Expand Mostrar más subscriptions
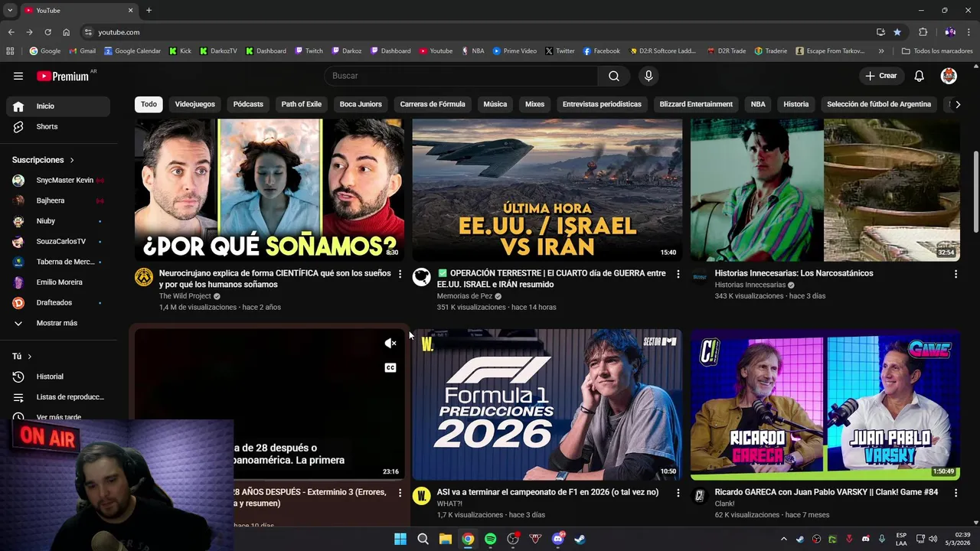The width and height of the screenshot is (980, 551). pyautogui.click(x=58, y=323)
